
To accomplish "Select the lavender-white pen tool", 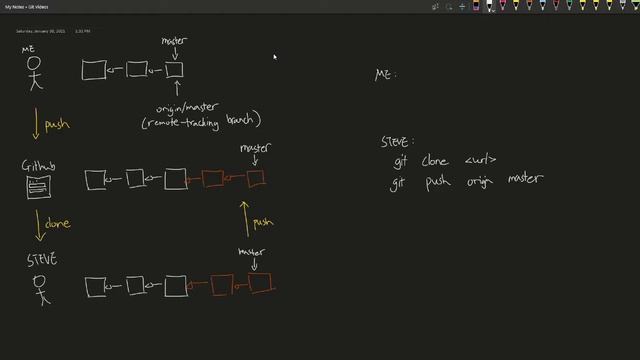I will point(622,6).
